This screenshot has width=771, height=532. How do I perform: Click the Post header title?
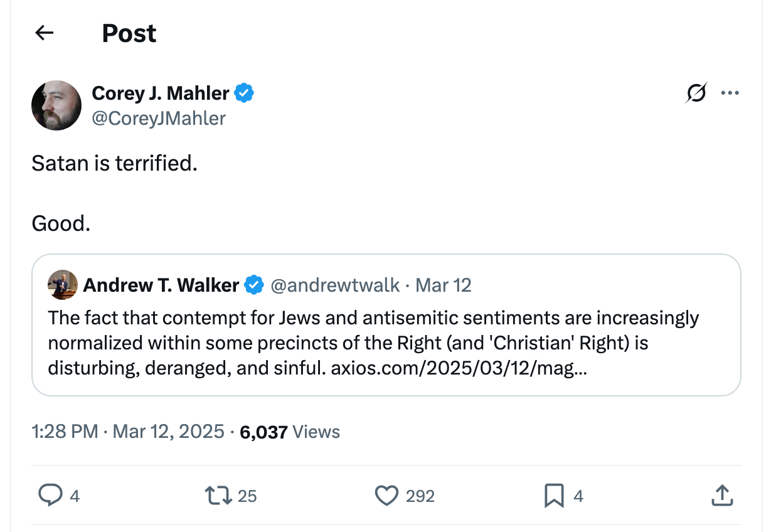[129, 33]
